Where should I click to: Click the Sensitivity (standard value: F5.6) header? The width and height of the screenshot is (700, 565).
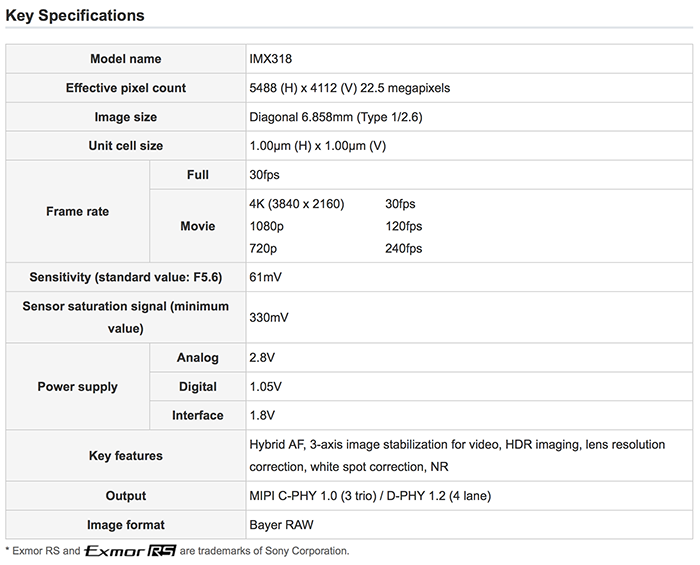pyautogui.click(x=125, y=277)
